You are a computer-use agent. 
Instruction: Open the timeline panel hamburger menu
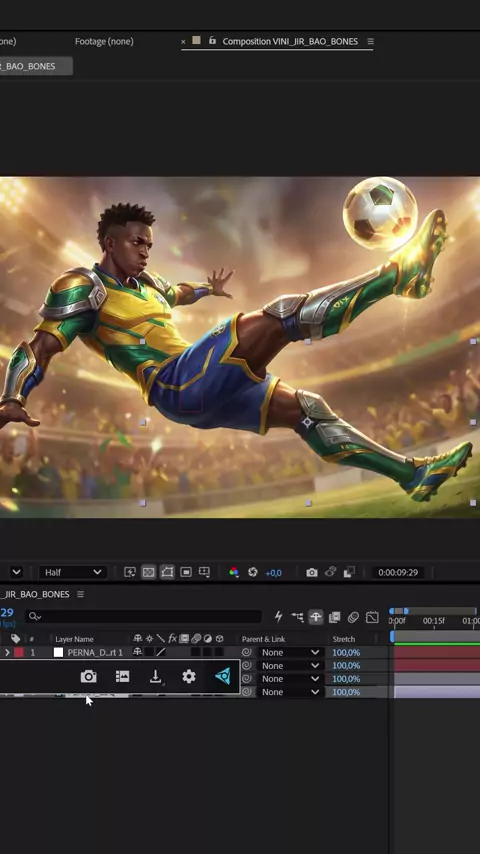click(80, 594)
